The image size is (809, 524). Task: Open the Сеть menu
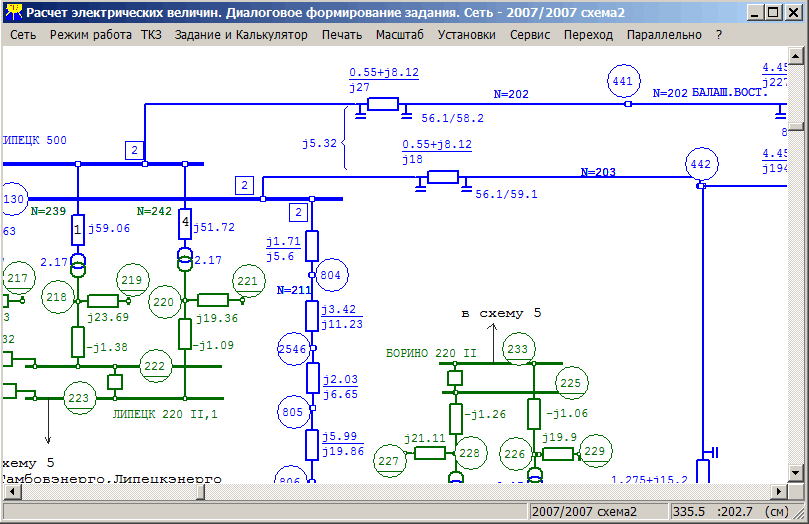pyautogui.click(x=23, y=34)
